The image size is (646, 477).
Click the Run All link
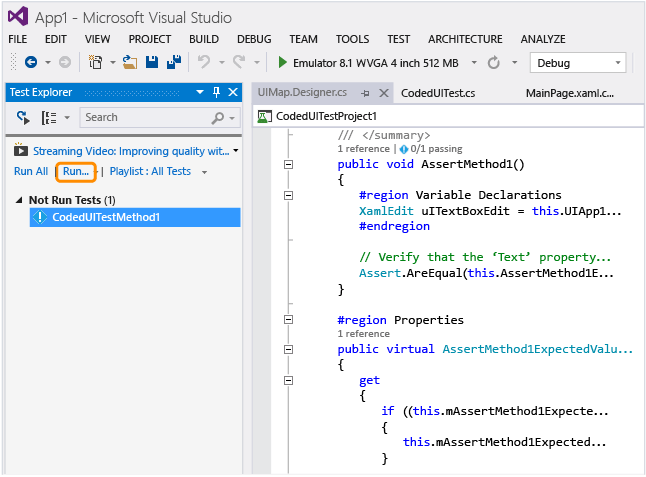pos(31,171)
